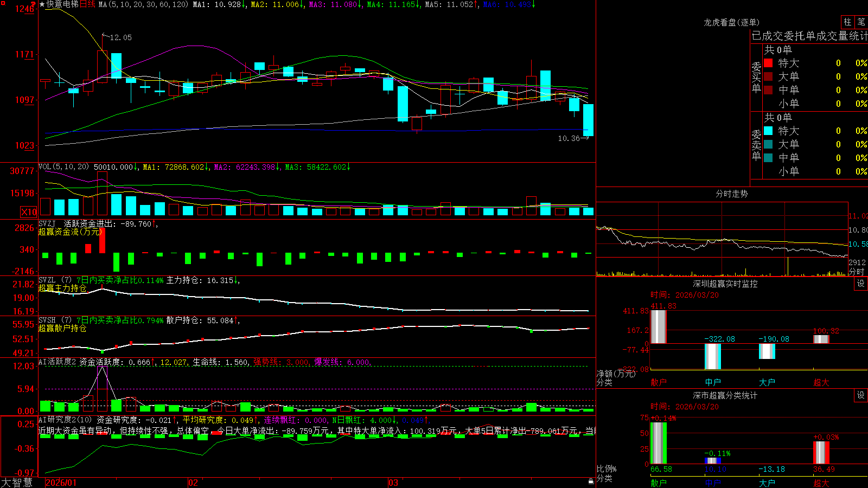This screenshot has width=868, height=488.
Task: Open the 设 settings for 深市超赢分类统计
Action: click(861, 395)
